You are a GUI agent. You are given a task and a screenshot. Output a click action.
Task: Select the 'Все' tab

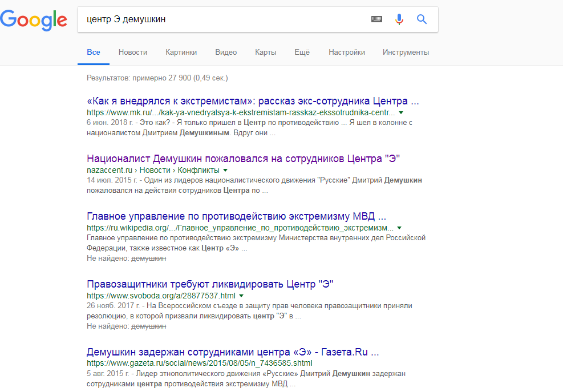pyautogui.click(x=94, y=52)
